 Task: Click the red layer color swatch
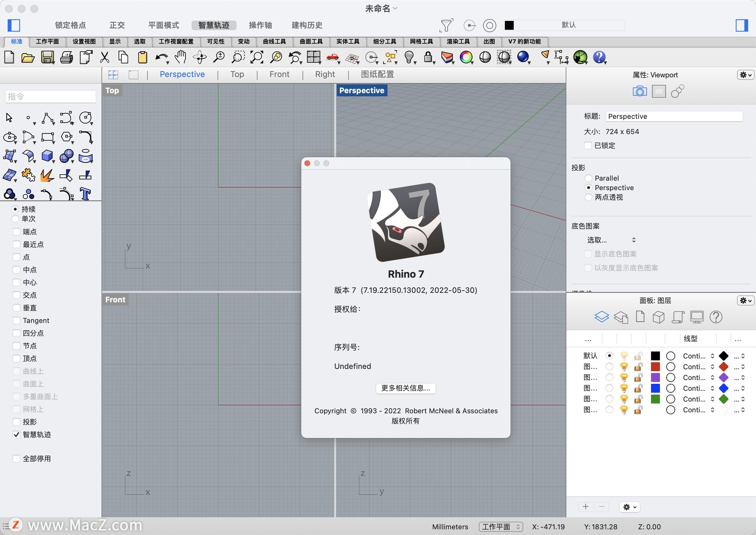click(655, 367)
